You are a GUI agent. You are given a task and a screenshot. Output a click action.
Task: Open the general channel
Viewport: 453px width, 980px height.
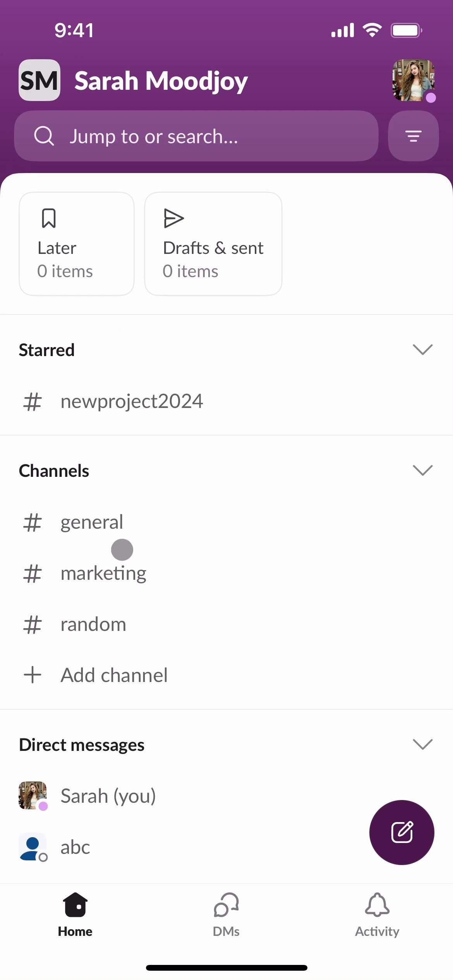coord(92,522)
